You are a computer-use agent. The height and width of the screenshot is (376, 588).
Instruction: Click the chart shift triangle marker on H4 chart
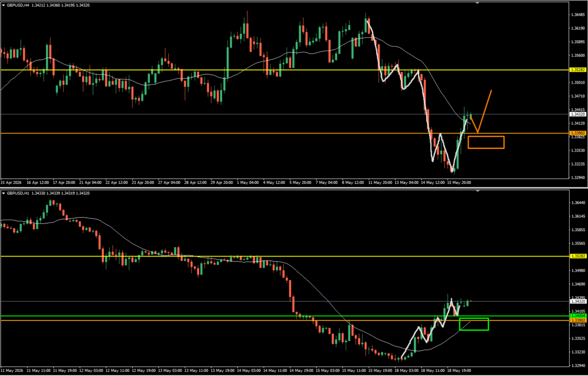[477, 3]
